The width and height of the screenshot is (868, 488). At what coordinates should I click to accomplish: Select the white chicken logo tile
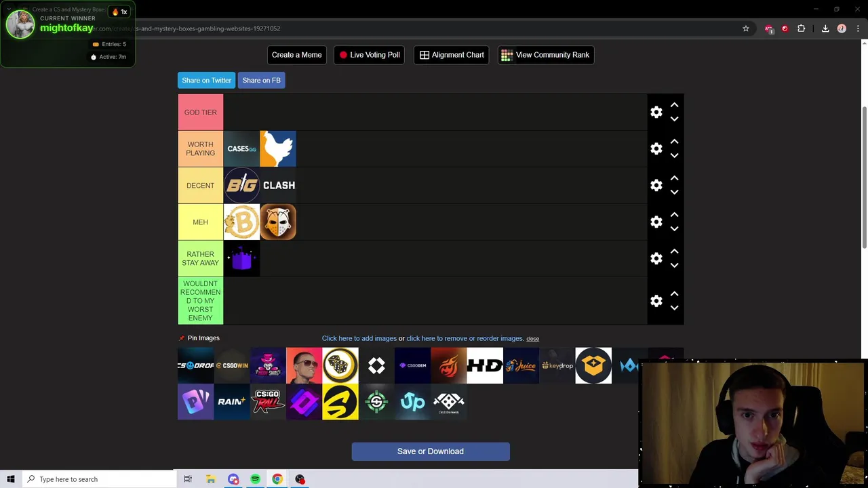(x=278, y=148)
